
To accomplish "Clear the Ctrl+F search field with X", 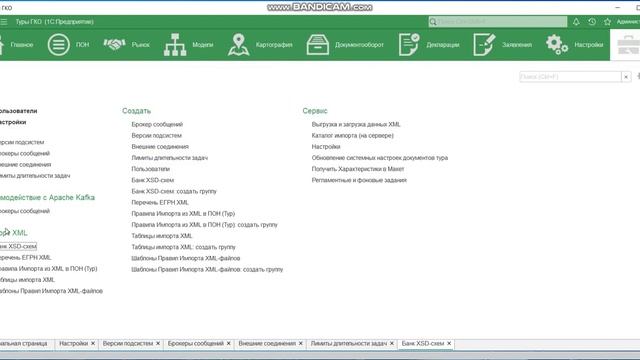I will click(x=626, y=77).
